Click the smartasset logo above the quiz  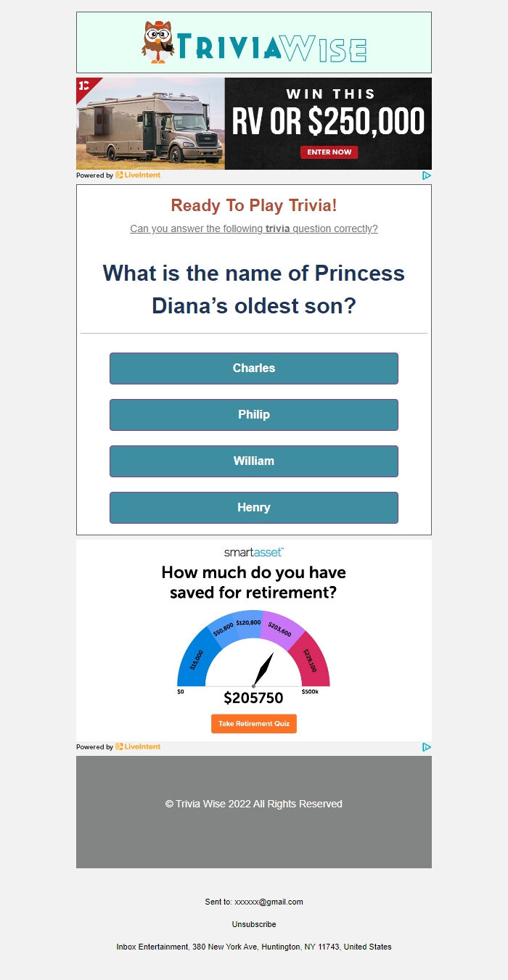[253, 551]
